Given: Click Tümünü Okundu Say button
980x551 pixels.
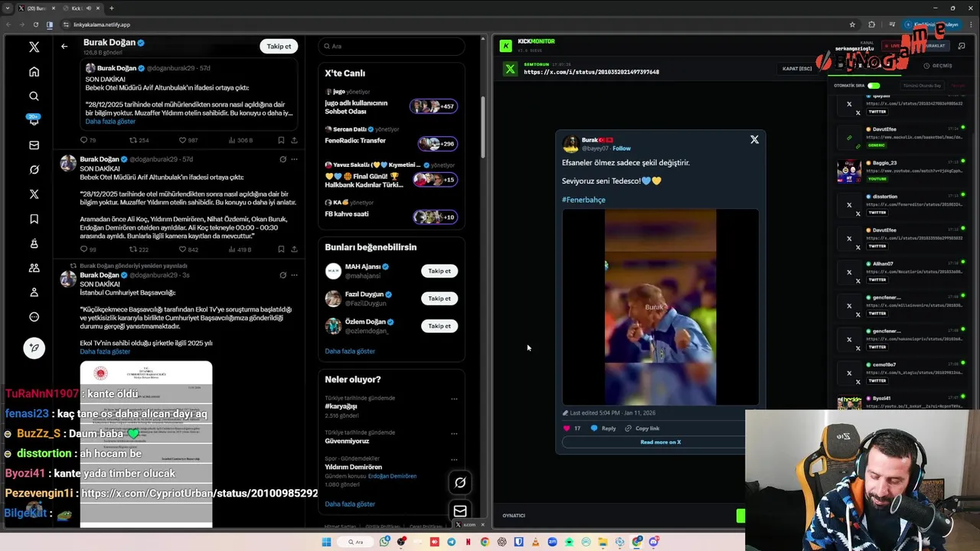Looking at the screenshot, I should [x=922, y=86].
